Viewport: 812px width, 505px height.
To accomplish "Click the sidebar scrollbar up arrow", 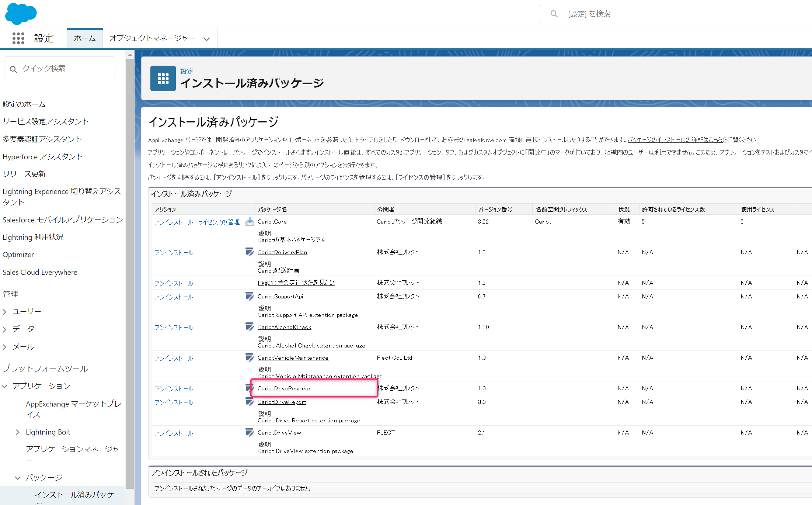I will (x=130, y=55).
